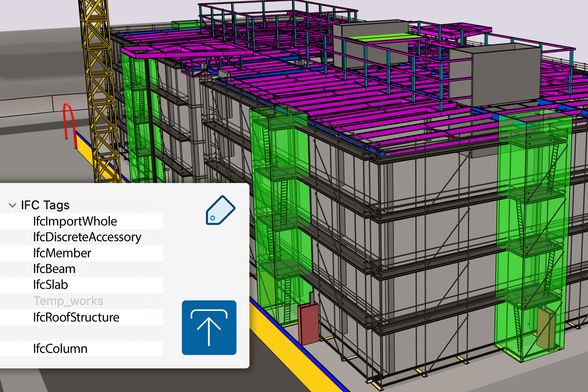Select the IfcImportWhole tag
The width and height of the screenshot is (588, 392).
(75, 221)
